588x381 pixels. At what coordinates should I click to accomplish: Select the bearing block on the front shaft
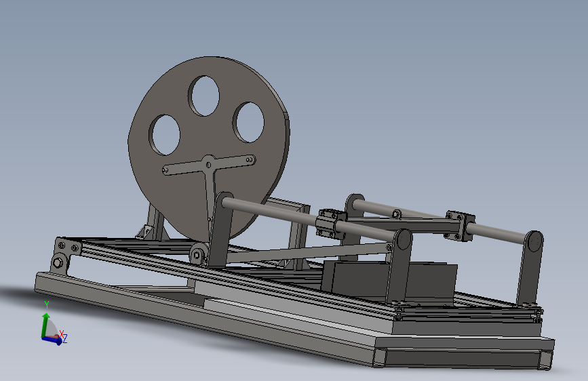(x=331, y=224)
